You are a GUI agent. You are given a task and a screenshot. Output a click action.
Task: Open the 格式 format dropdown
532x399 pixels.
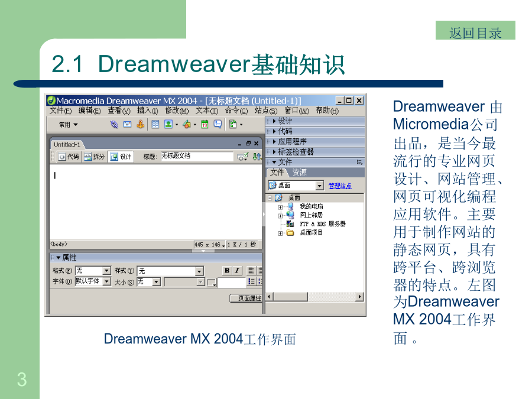106,270
